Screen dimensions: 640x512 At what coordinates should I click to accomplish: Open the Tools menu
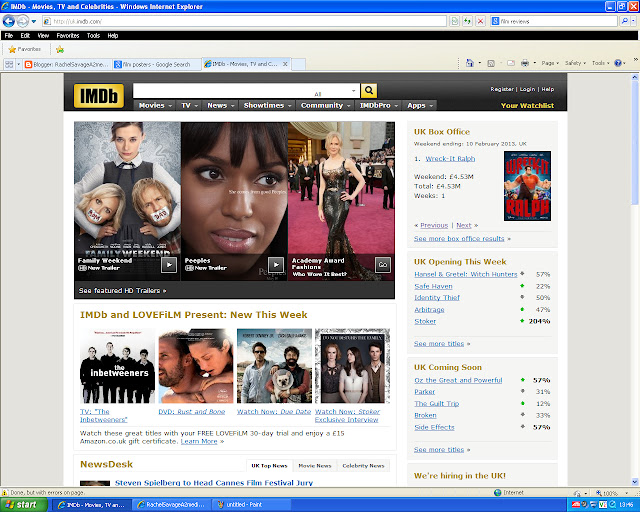click(93, 36)
